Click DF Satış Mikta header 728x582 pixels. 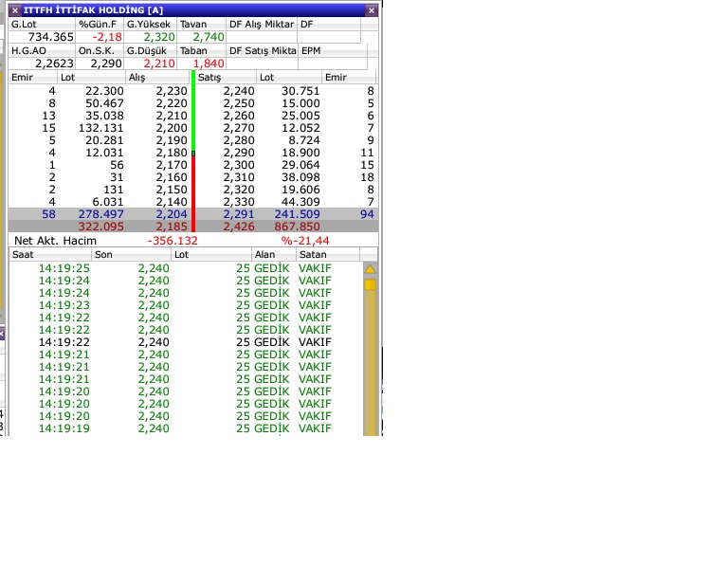point(262,50)
